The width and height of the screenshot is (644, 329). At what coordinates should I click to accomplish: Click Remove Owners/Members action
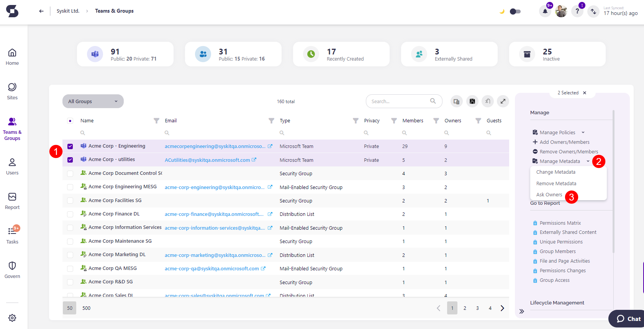[565, 152]
